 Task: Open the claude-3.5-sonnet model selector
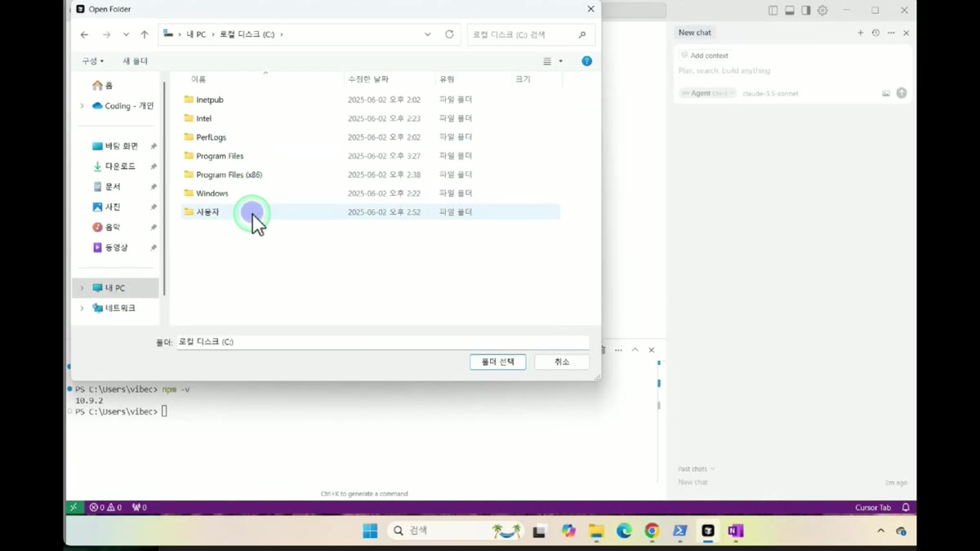pos(770,93)
